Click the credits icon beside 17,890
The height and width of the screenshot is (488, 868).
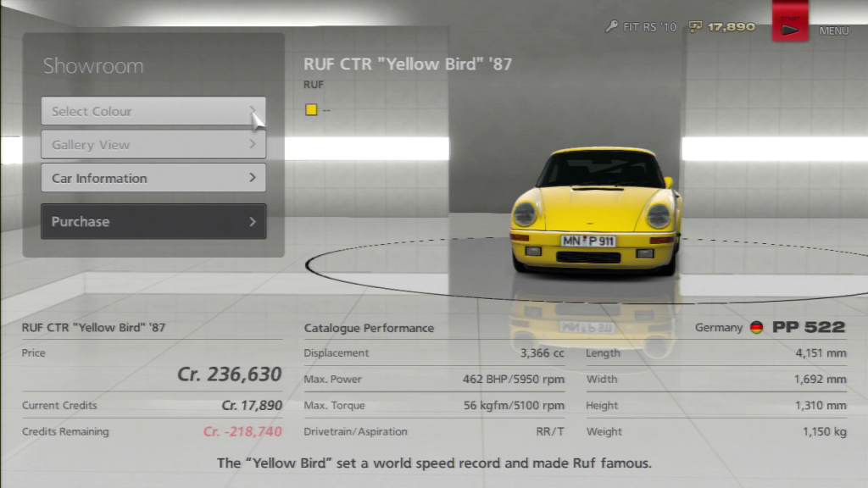point(695,26)
